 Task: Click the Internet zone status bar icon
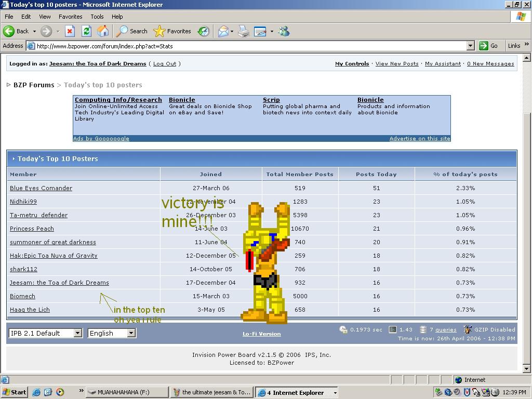click(458, 380)
